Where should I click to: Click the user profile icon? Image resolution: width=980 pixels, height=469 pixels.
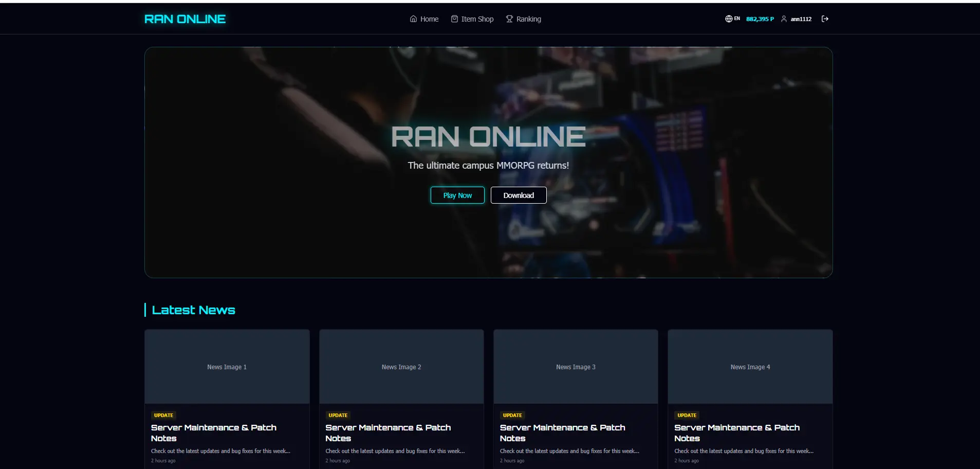tap(784, 19)
